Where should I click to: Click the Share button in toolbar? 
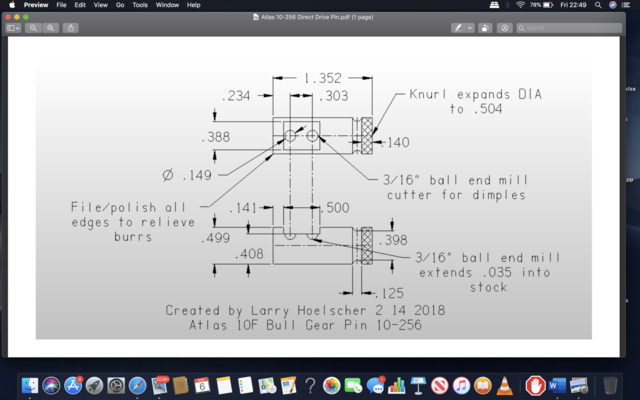[71, 28]
